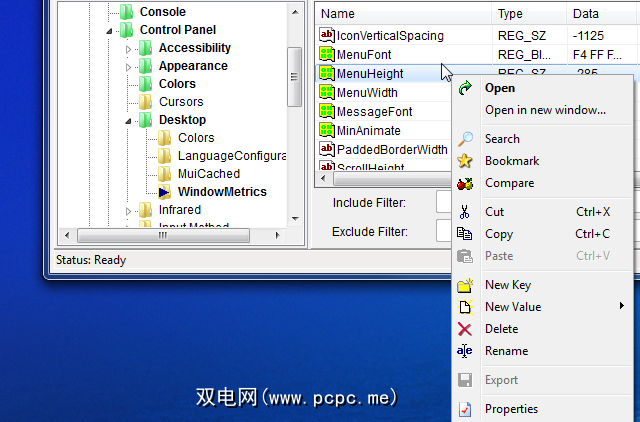Viewport: 640px width, 422px height.
Task: Click the IconVerticalSpacing string value icon
Action: pos(327,35)
